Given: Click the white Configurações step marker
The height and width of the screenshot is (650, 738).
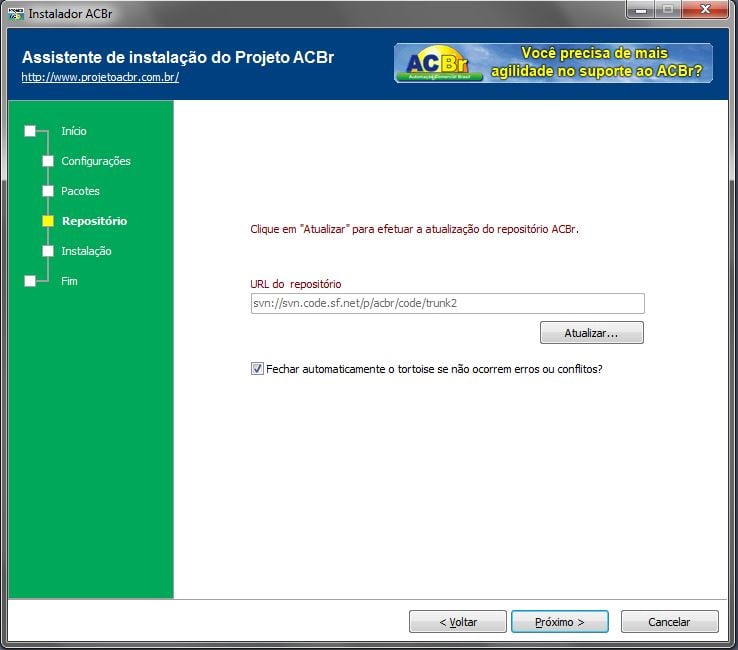Looking at the screenshot, I should [x=48, y=161].
